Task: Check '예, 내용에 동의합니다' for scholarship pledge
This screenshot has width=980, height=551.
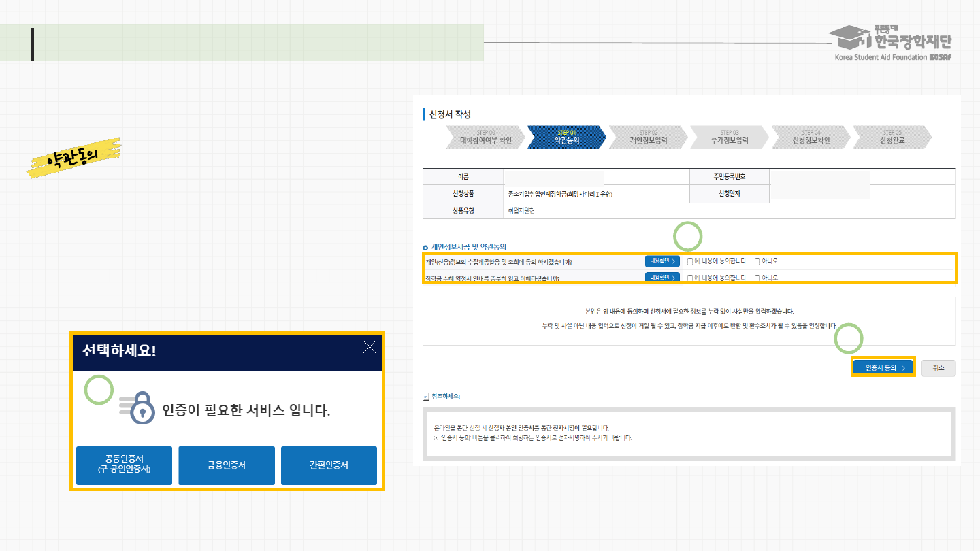Action: tap(690, 278)
